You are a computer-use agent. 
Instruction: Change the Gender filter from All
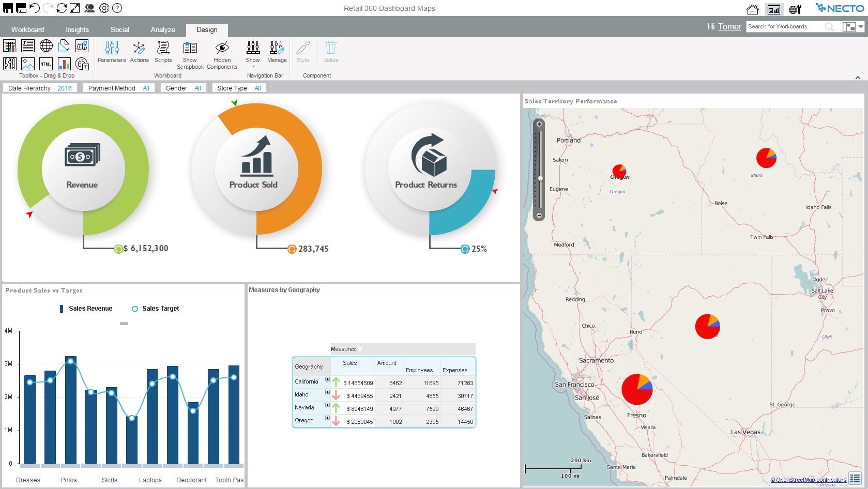tap(197, 88)
